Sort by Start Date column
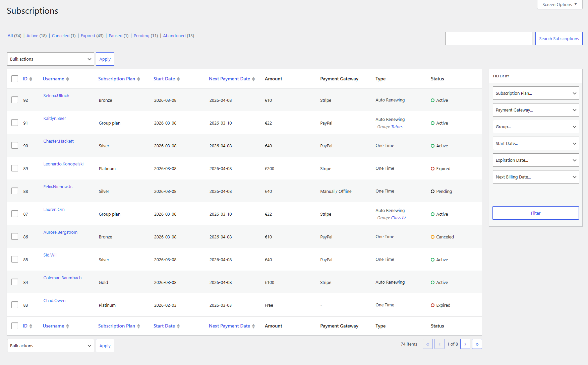The image size is (588, 365). pos(164,79)
